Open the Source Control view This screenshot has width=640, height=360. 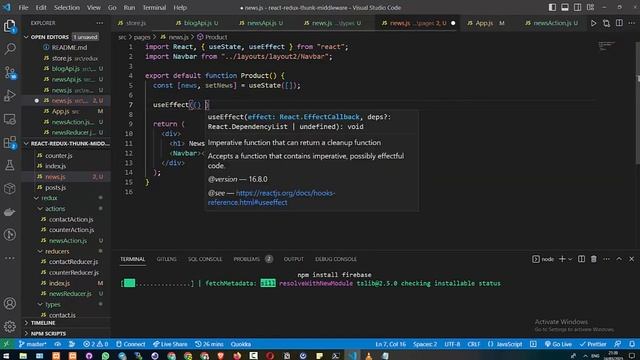[10, 73]
